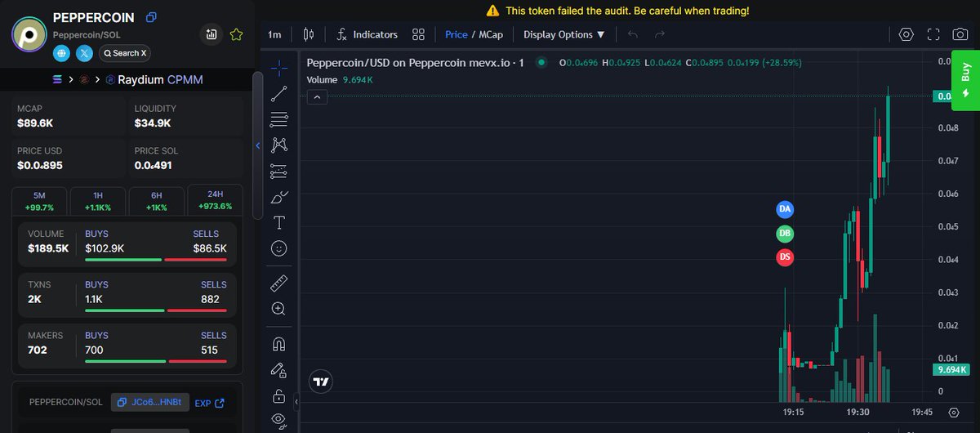Switch chart to Price mode
This screenshot has height=433, width=980.
click(457, 34)
